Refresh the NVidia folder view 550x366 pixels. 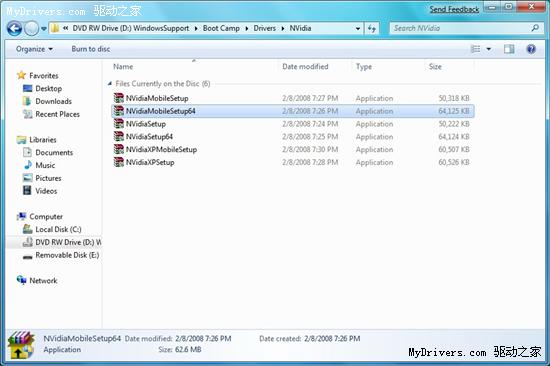coord(371,28)
